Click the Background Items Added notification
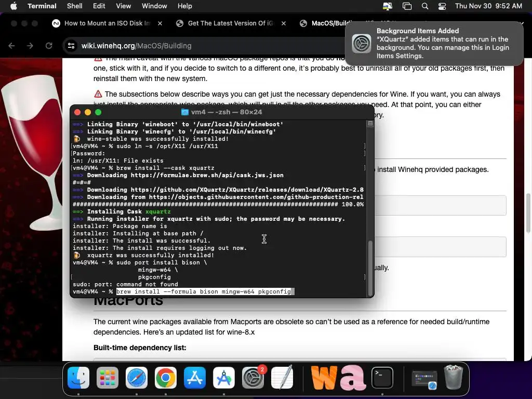Viewport: 532px width, 399px height. (x=434, y=43)
